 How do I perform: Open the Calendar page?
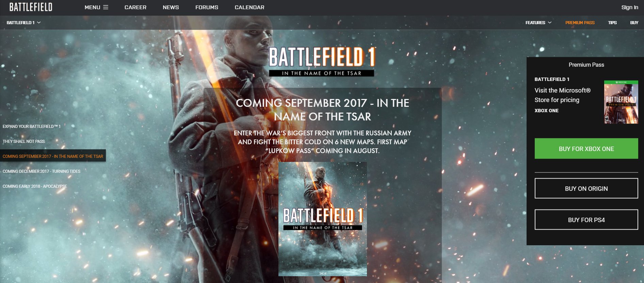click(x=249, y=7)
